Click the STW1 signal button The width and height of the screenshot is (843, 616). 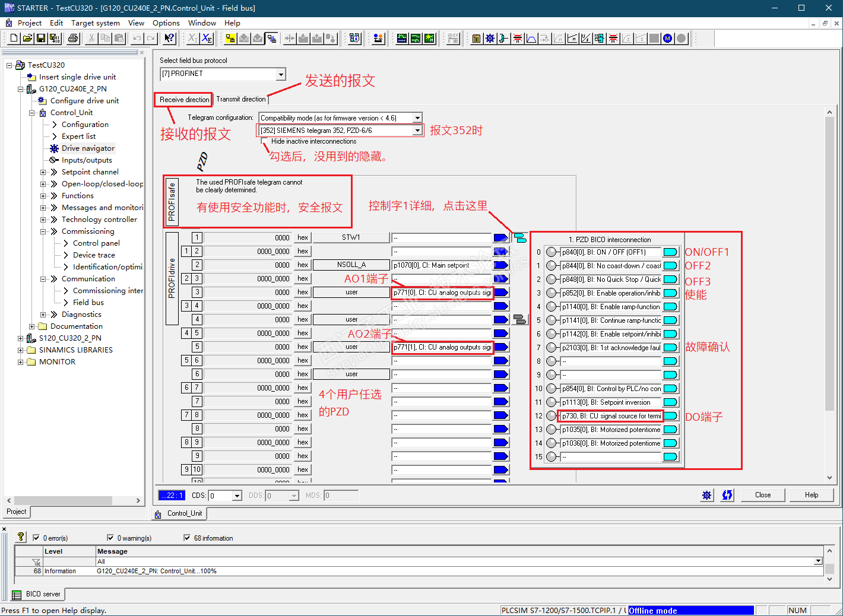(351, 238)
